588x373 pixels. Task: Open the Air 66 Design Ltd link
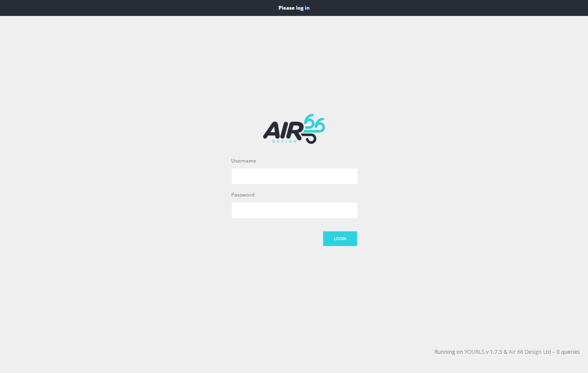point(530,352)
